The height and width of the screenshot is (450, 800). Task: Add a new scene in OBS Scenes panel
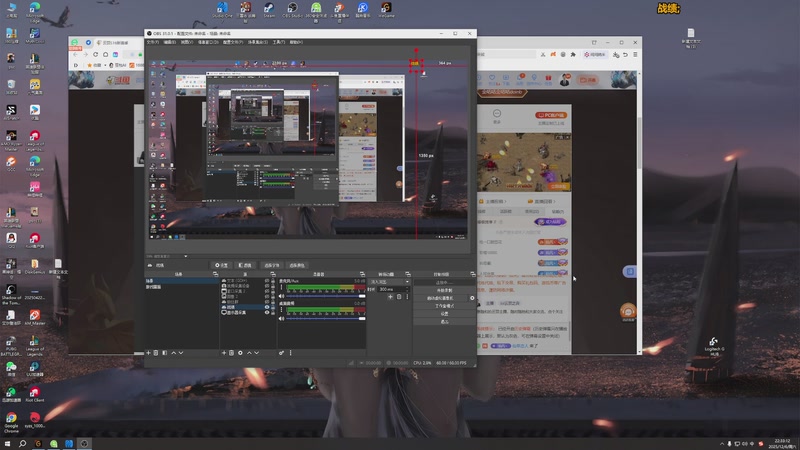148,353
